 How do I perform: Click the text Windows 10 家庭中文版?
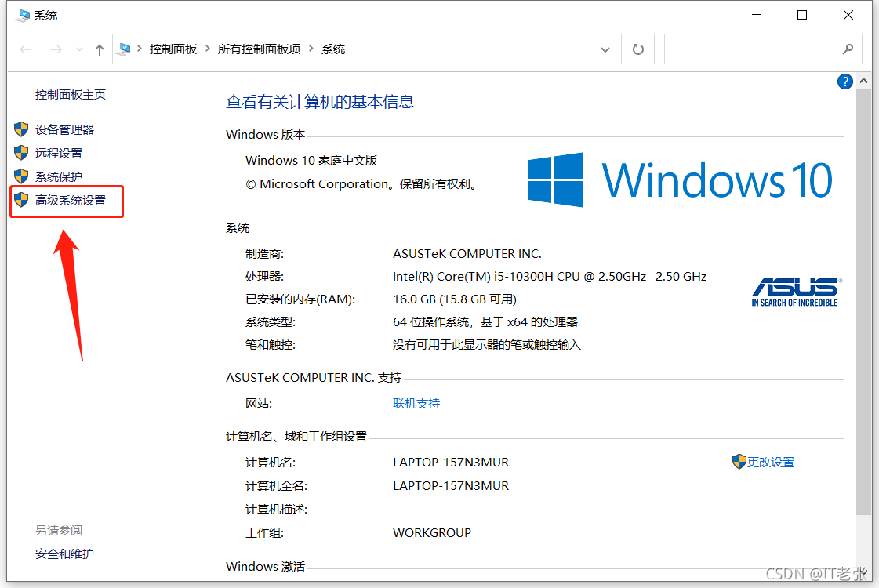coord(311,160)
